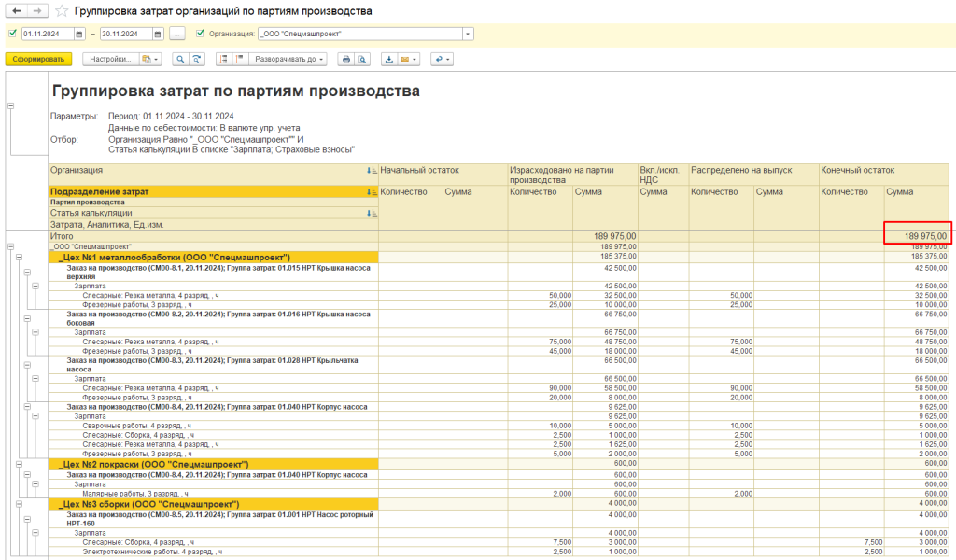This screenshot has height=560, width=956.
Task: Open print preview icon
Action: [362, 59]
